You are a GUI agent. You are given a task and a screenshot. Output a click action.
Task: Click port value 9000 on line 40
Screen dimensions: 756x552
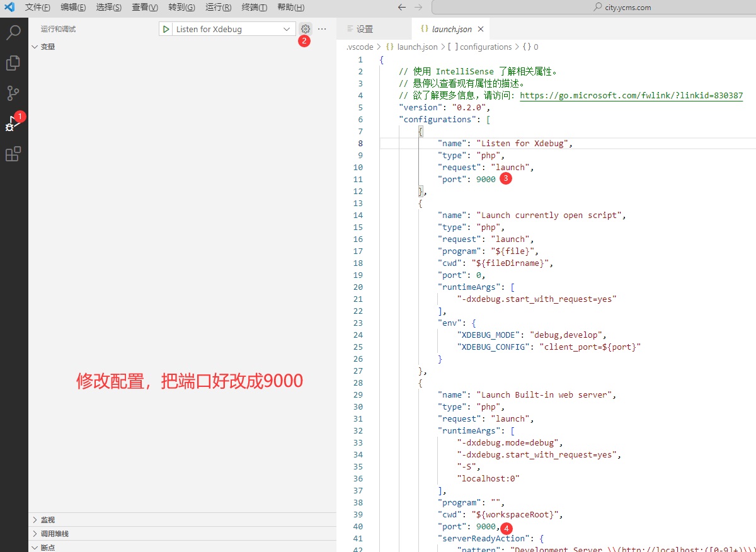(x=486, y=526)
